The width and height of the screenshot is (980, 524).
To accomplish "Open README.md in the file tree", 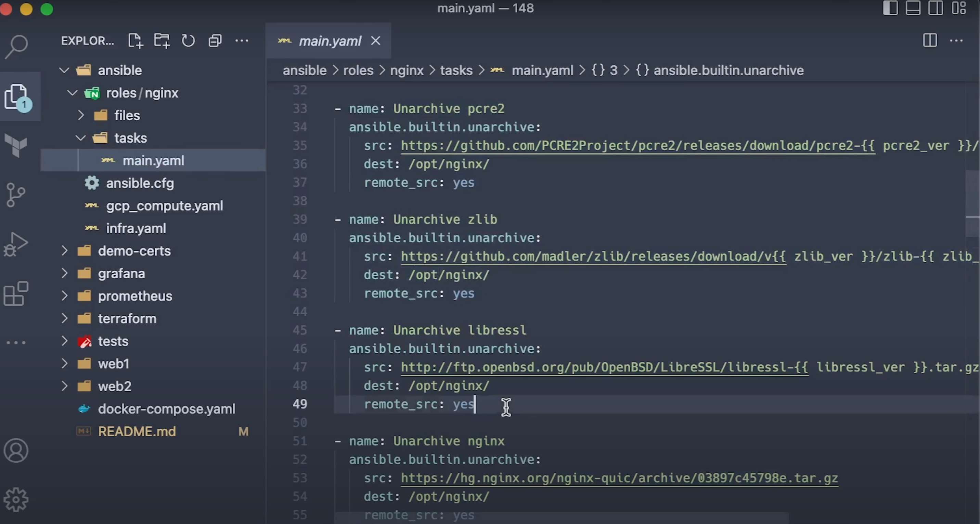I will (137, 431).
